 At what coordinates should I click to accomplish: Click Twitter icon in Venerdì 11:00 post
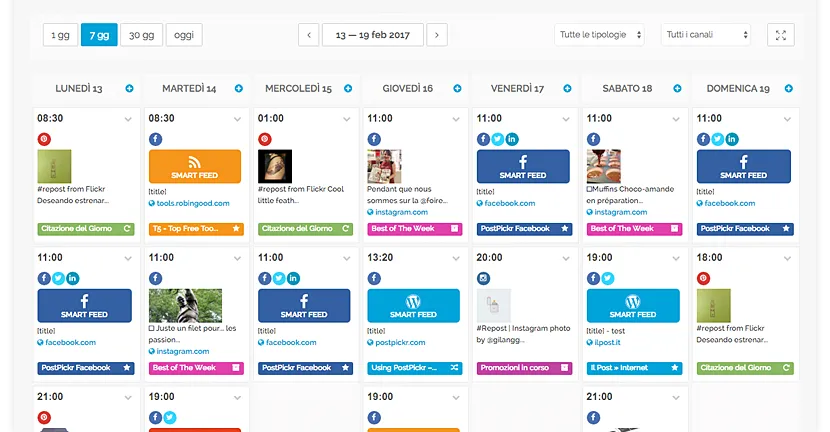click(498, 139)
